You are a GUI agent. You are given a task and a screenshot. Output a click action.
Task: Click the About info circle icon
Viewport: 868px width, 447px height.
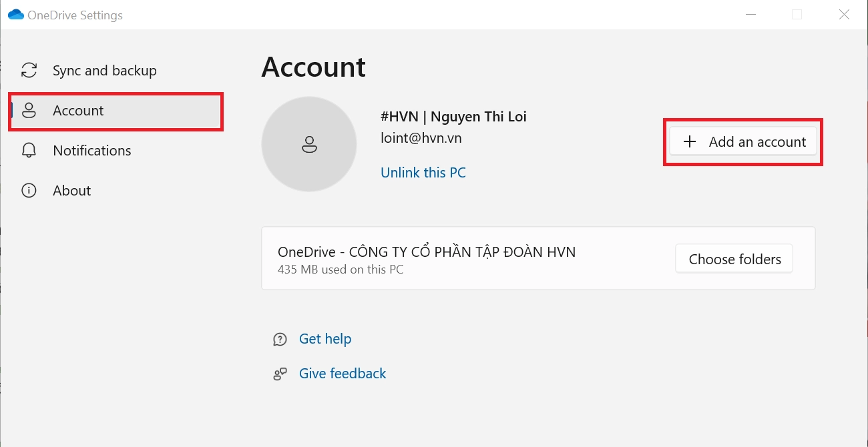pyautogui.click(x=29, y=191)
